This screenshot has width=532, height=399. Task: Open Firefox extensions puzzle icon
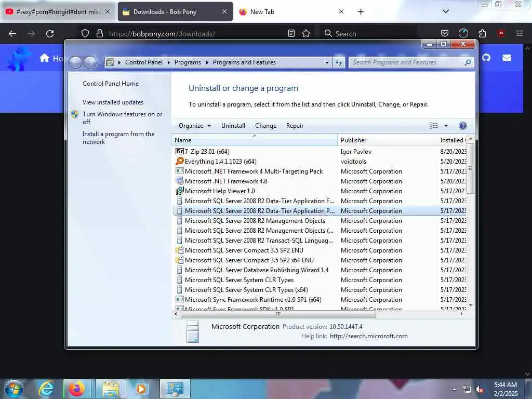(x=482, y=33)
